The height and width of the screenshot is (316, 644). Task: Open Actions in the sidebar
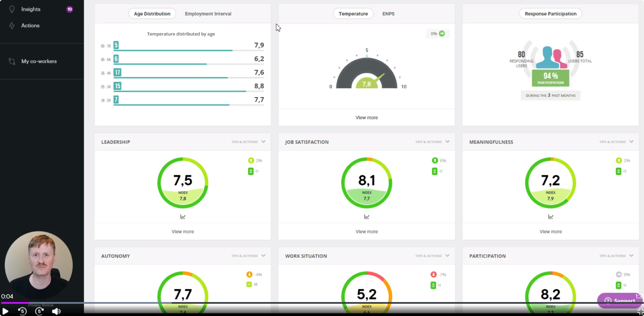point(30,25)
